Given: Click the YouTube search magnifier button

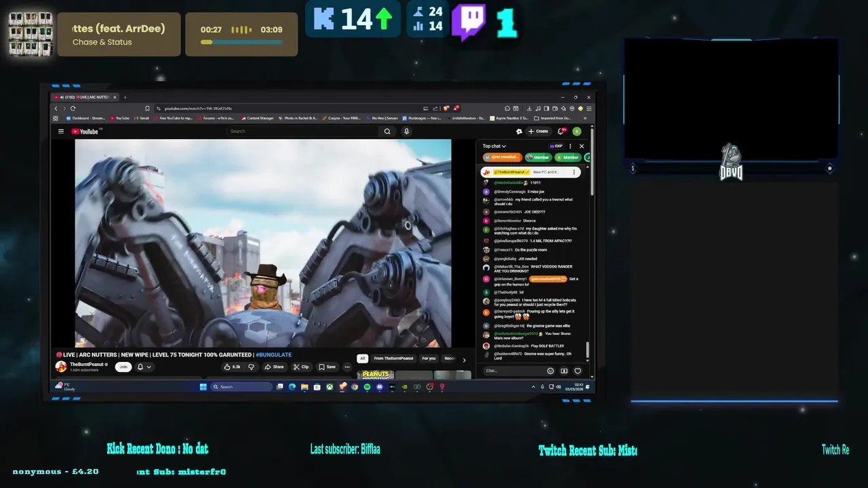Looking at the screenshot, I should (x=387, y=131).
